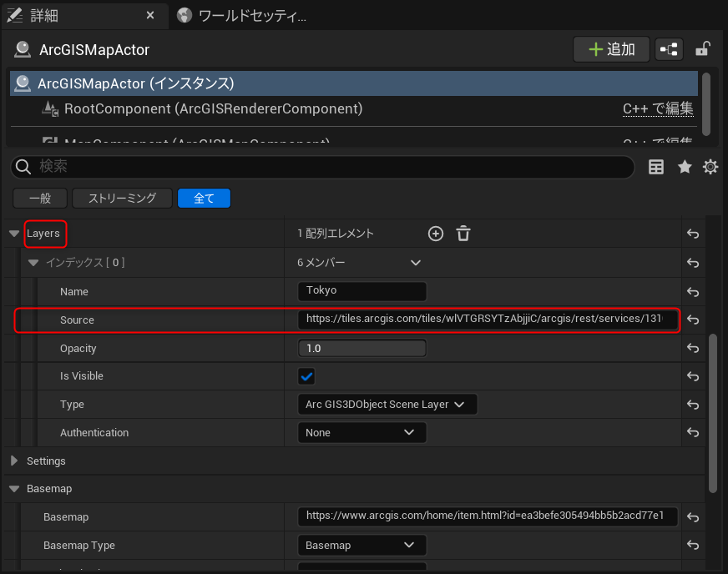Open property matrix table icon
This screenshot has width=728, height=574.
656,167
